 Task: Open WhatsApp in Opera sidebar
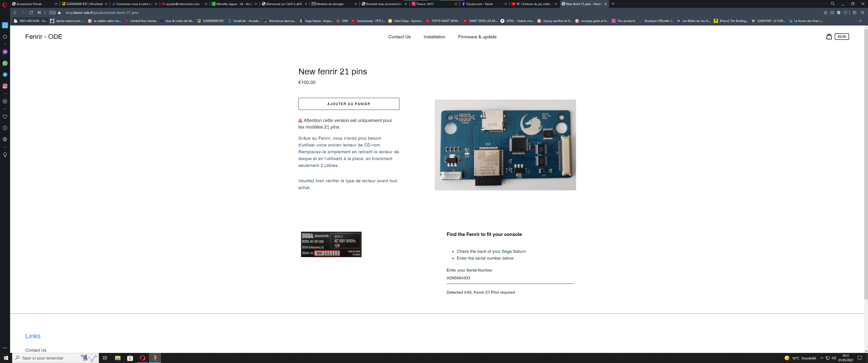[x=5, y=63]
